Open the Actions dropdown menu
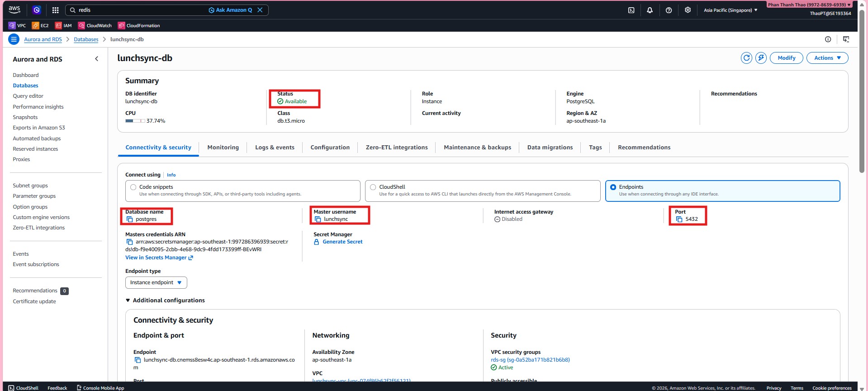 (827, 58)
